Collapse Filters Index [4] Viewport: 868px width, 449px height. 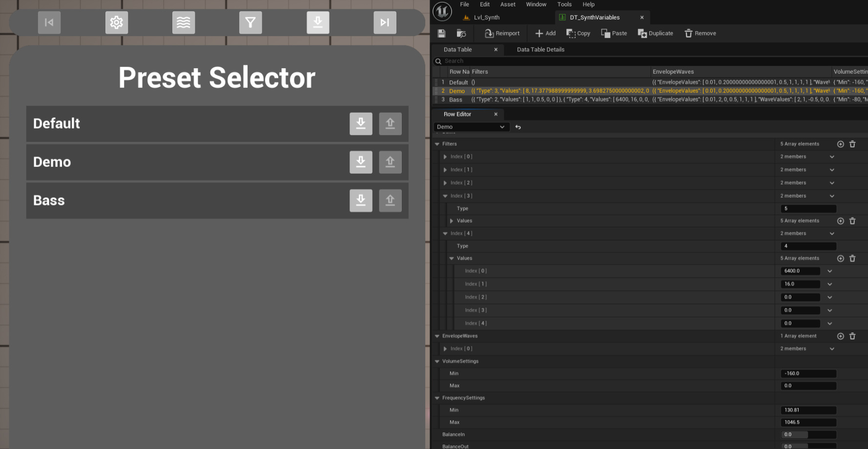(x=445, y=234)
